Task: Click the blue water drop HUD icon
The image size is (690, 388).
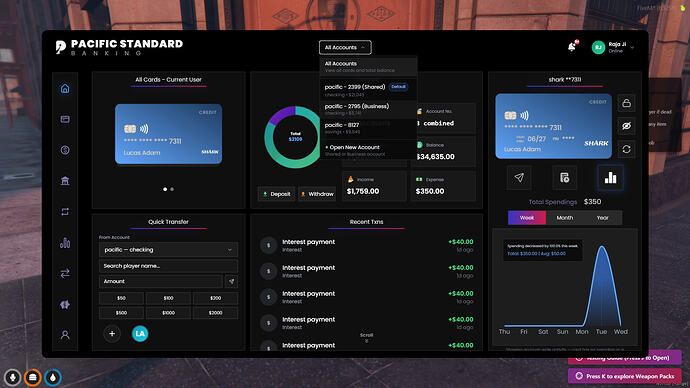Action: coord(53,377)
